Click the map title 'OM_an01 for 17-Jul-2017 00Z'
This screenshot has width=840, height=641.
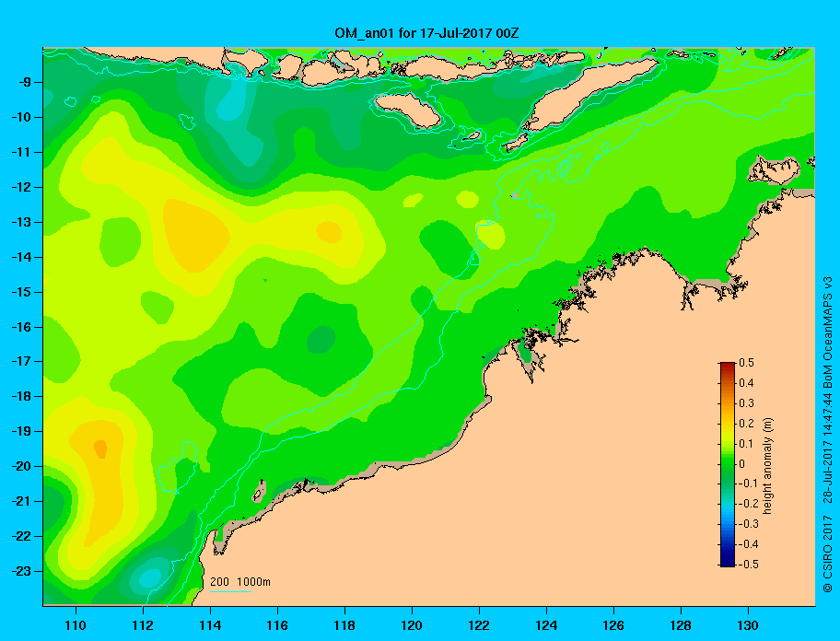(426, 33)
